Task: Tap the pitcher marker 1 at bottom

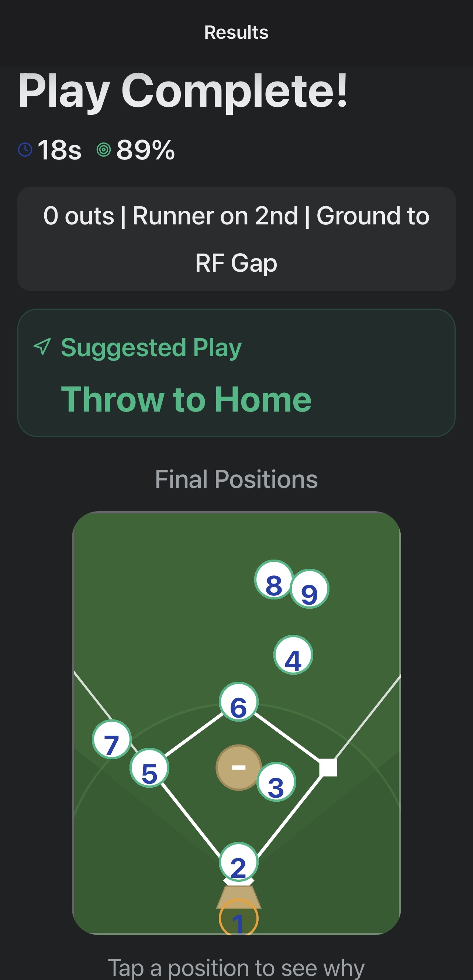Action: coord(238,919)
